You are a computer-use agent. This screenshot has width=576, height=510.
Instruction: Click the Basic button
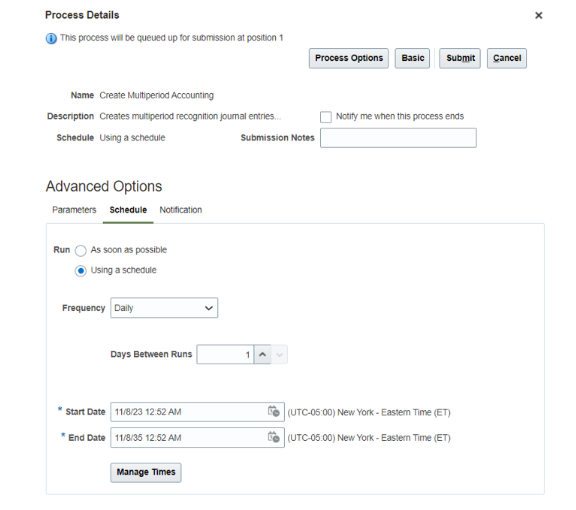tap(413, 58)
